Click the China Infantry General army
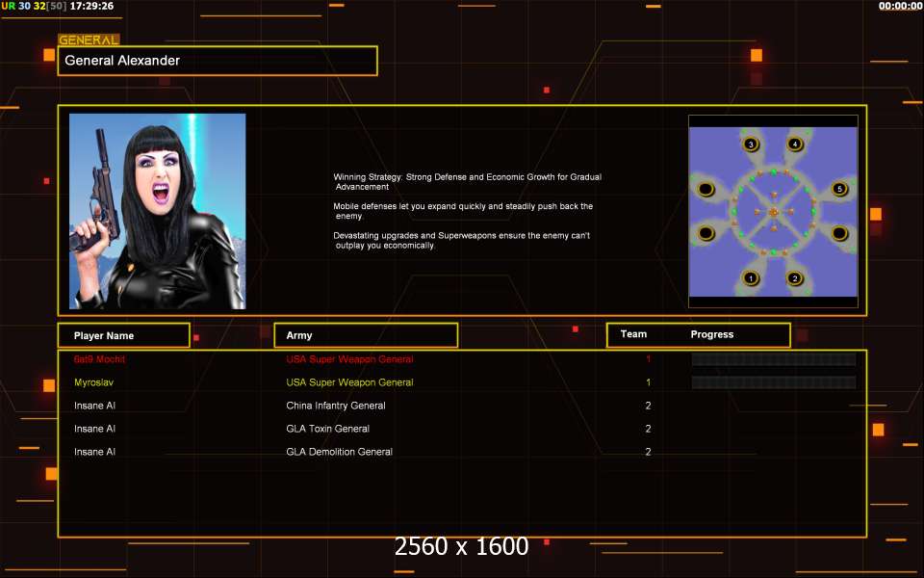The width and height of the screenshot is (924, 578). pyautogui.click(x=336, y=406)
